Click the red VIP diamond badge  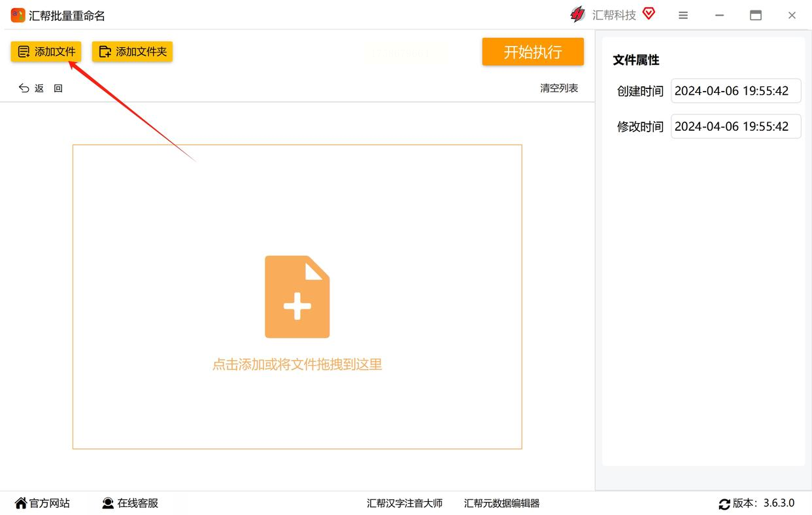(x=649, y=14)
